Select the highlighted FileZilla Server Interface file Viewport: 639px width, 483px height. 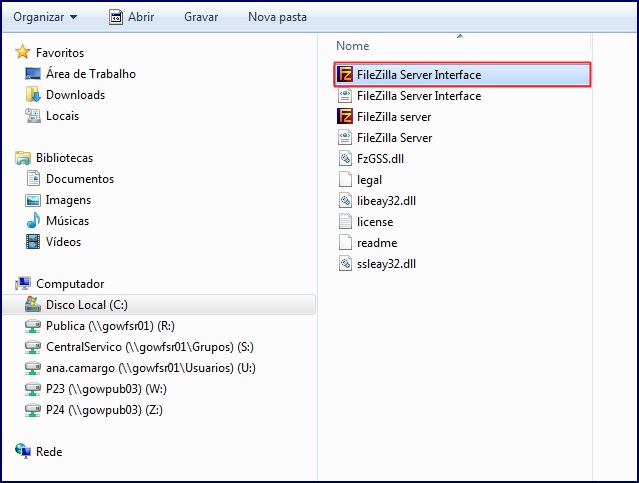(463, 75)
